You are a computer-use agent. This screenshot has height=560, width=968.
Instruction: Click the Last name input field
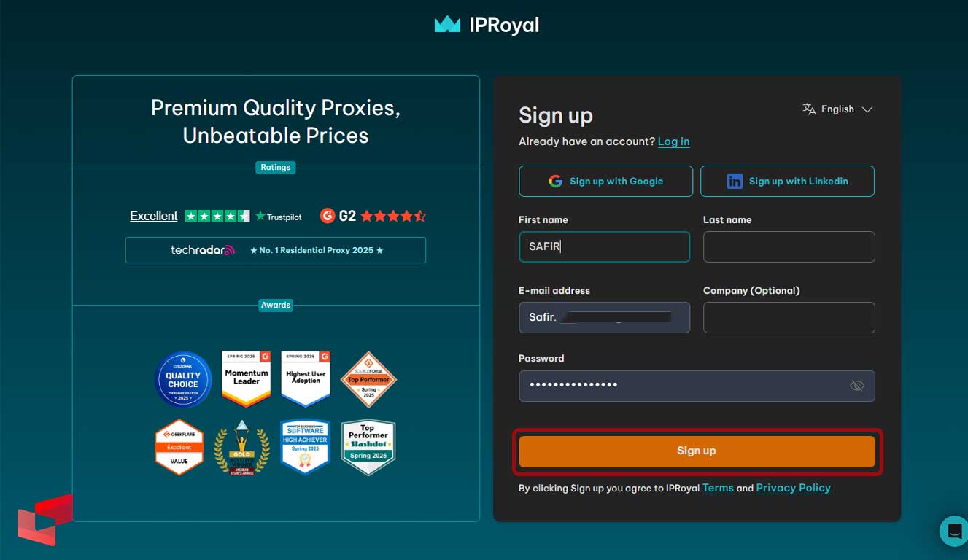(x=788, y=246)
